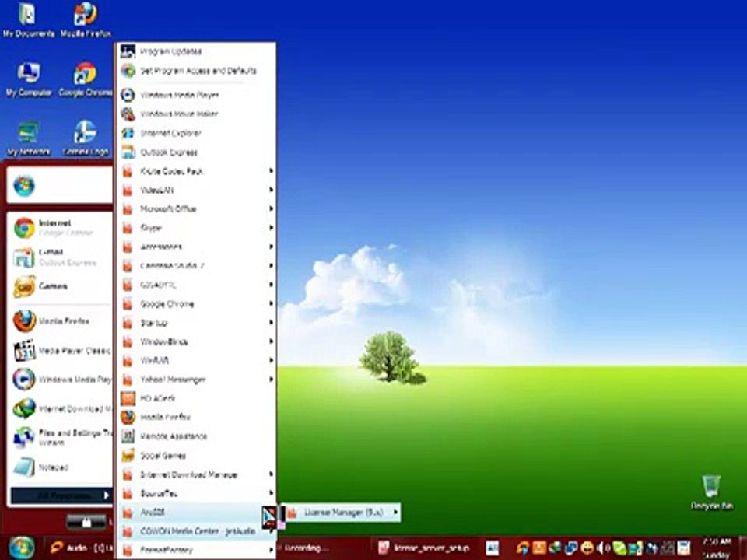Open the Recycle Bin on the desktop

[x=712, y=492]
